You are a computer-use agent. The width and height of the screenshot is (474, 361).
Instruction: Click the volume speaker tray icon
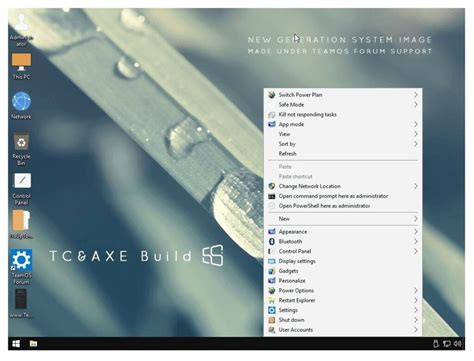click(458, 343)
